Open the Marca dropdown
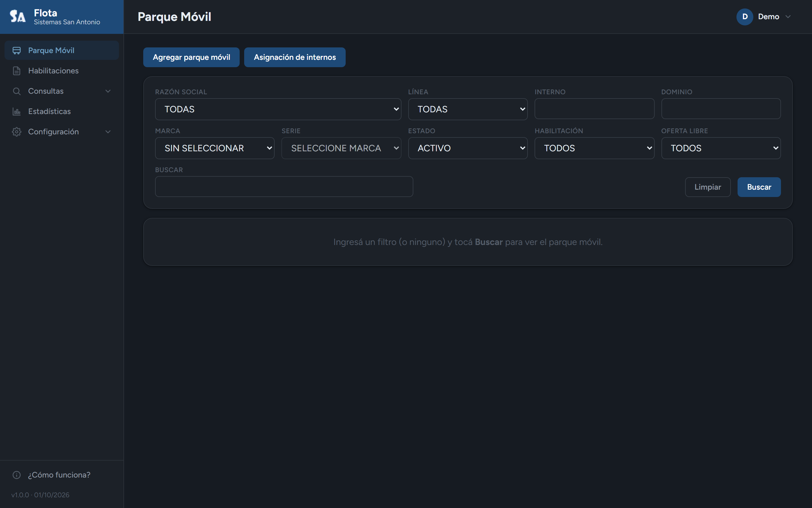 point(214,148)
